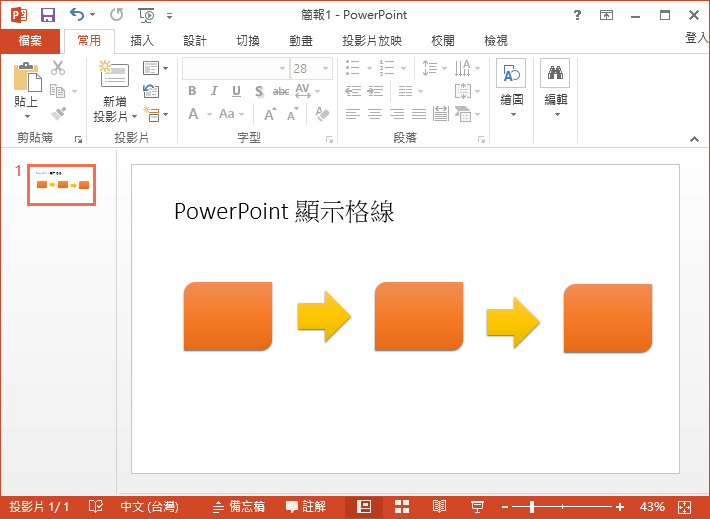Toggle Italic formatting
Image resolution: width=710 pixels, height=519 pixels.
tap(214, 91)
